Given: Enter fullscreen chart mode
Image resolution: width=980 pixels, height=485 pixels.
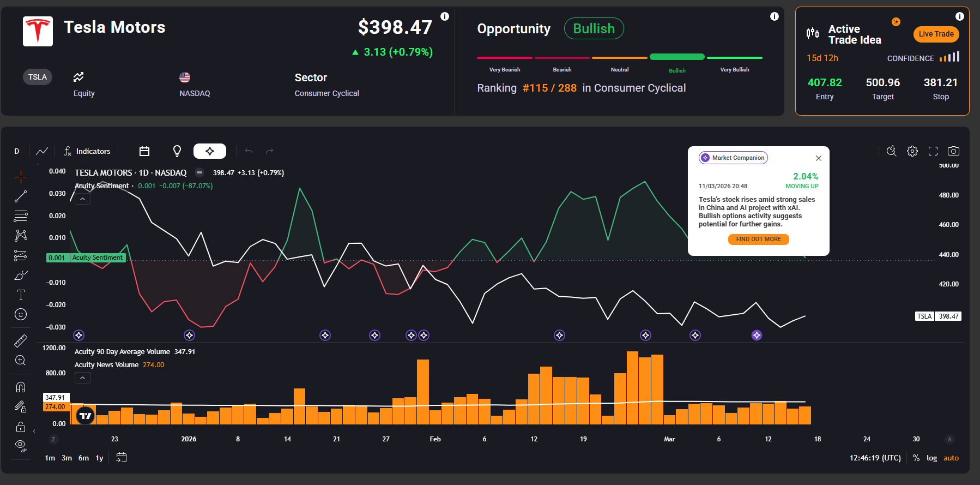Looking at the screenshot, I should (933, 151).
